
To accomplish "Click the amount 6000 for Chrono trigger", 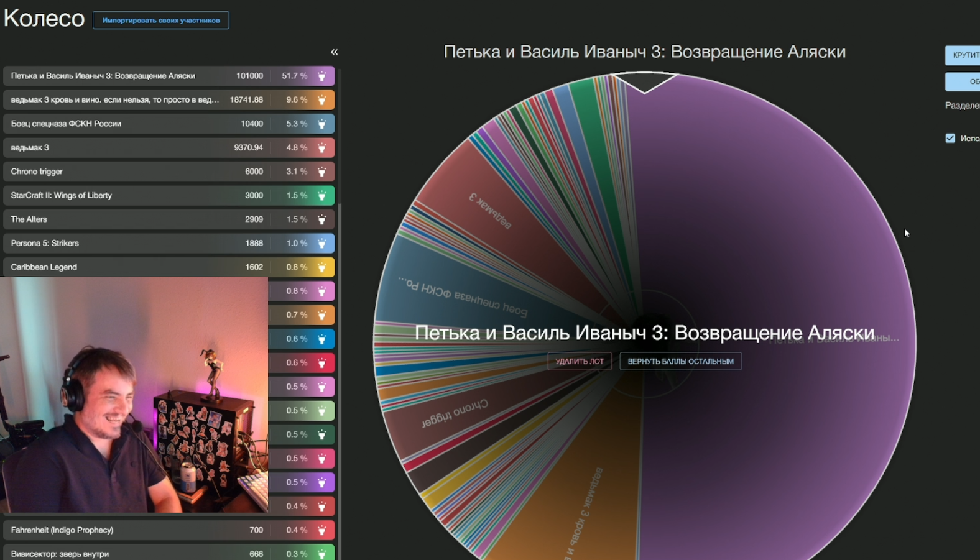I will 254,172.
